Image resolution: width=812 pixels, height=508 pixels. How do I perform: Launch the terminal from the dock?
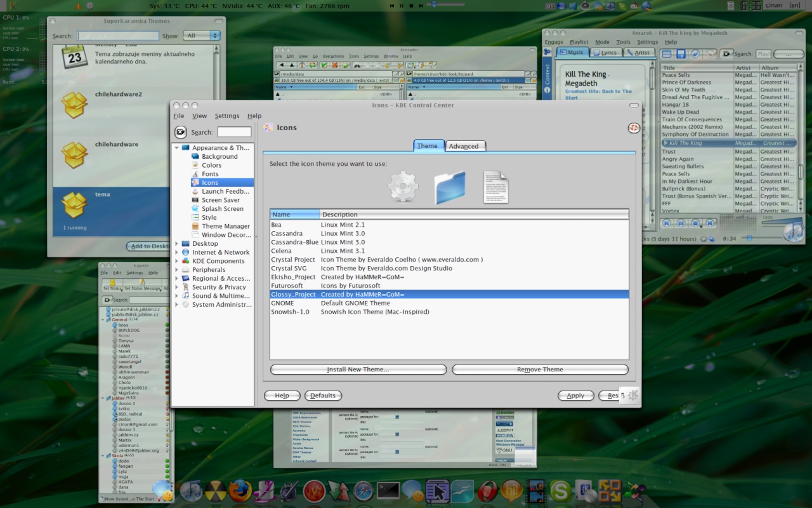(388, 491)
